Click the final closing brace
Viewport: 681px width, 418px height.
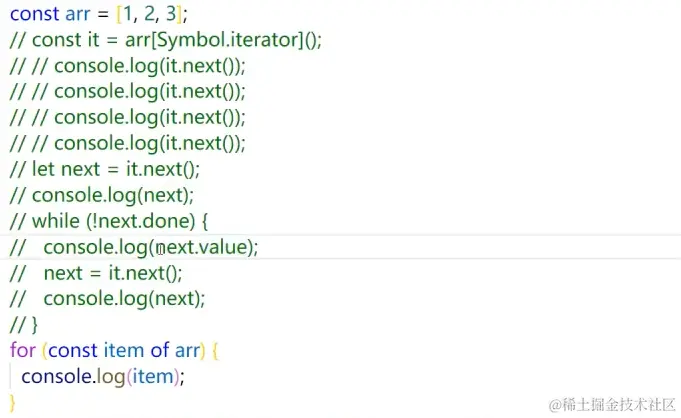click(14, 402)
